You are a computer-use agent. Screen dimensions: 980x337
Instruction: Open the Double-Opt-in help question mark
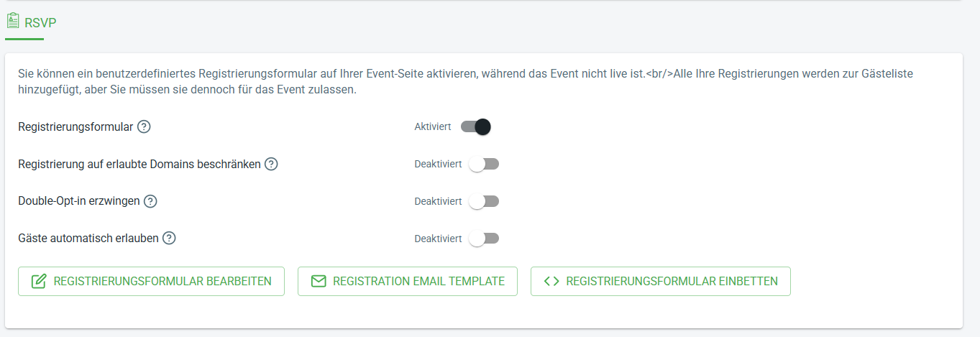point(150,201)
